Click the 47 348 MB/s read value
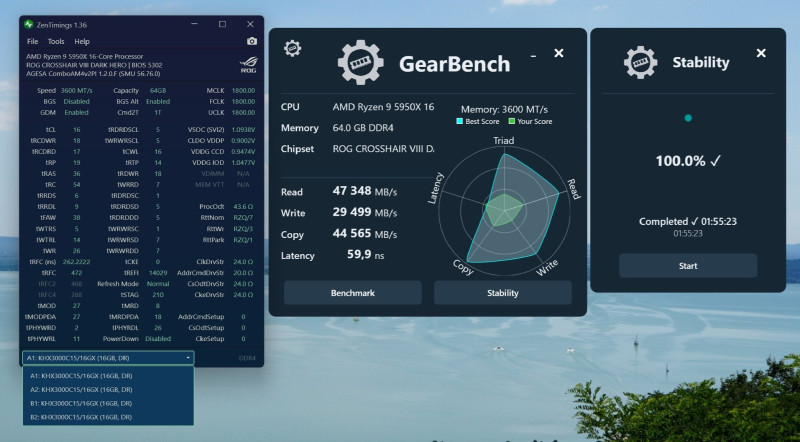Screen dimensions: 800x442 point(365,191)
